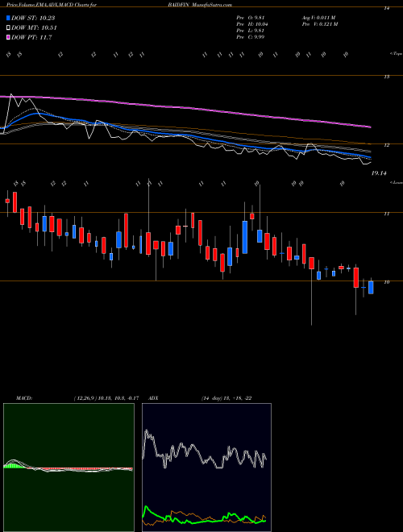Click the 'Pre L: 9.81' value

[x=251, y=31]
